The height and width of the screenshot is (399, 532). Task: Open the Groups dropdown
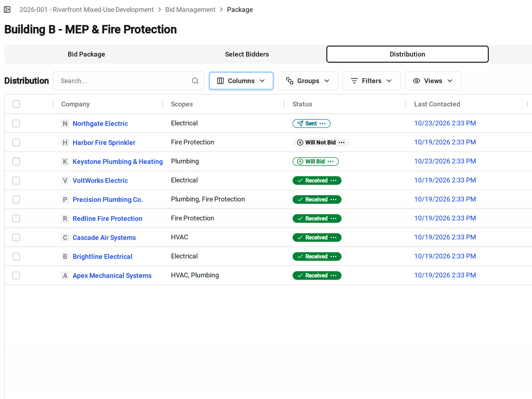coord(308,81)
